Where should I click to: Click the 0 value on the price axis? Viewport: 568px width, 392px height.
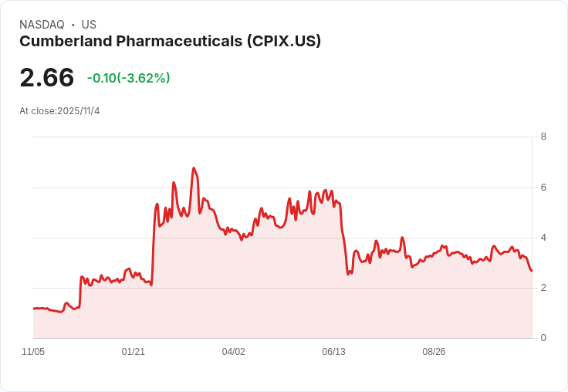point(543,338)
